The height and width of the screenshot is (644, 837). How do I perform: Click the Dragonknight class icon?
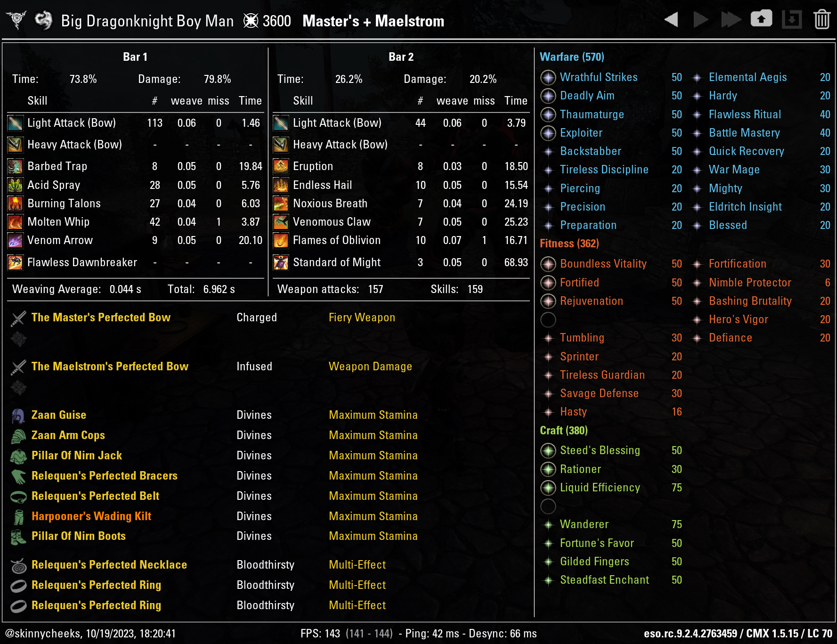44,20
